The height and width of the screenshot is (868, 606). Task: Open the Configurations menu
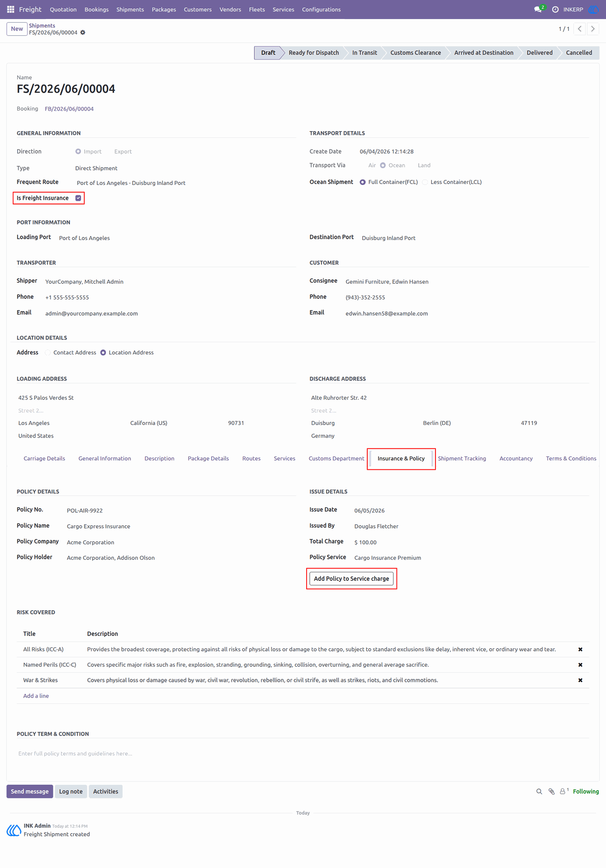click(x=321, y=9)
